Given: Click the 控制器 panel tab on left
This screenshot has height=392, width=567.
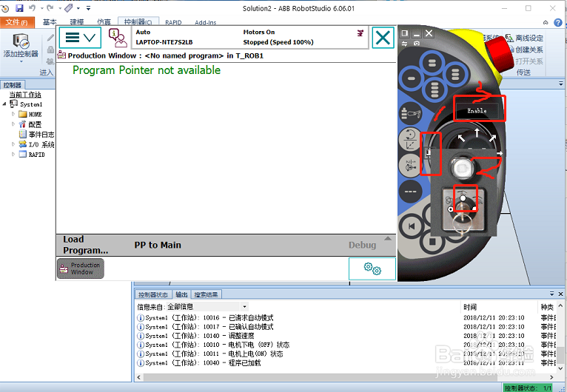Looking at the screenshot, I should [x=13, y=85].
